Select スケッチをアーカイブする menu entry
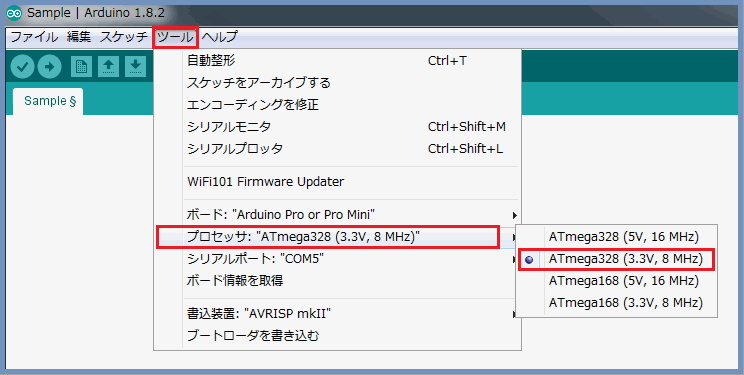This screenshot has height=375, width=744. click(337, 83)
